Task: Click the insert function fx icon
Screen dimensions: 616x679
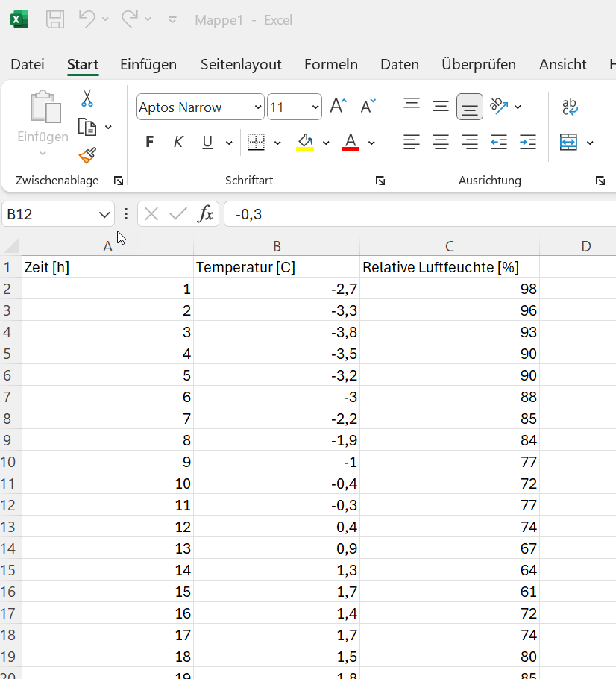Action: coord(205,214)
